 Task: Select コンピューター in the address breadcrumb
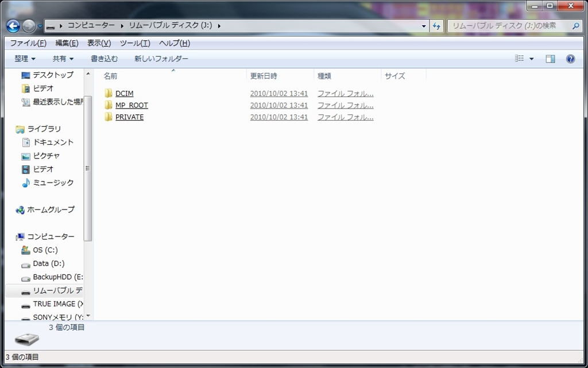pos(91,25)
